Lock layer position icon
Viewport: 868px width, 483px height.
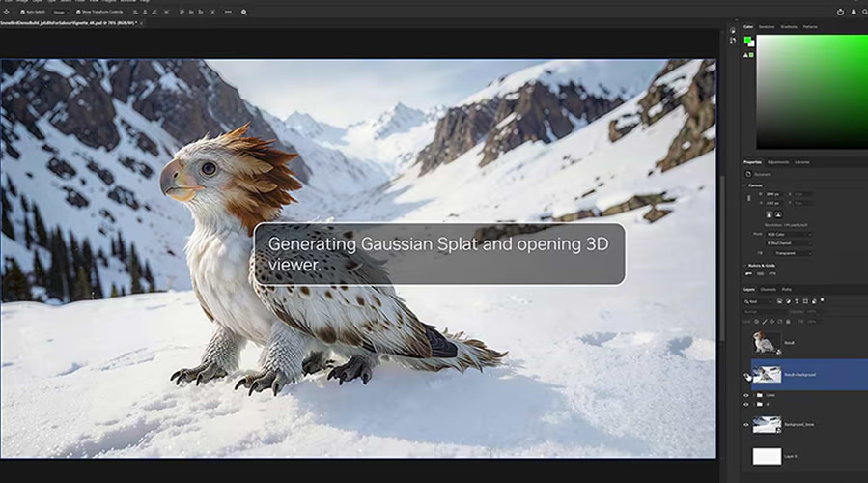click(x=772, y=322)
